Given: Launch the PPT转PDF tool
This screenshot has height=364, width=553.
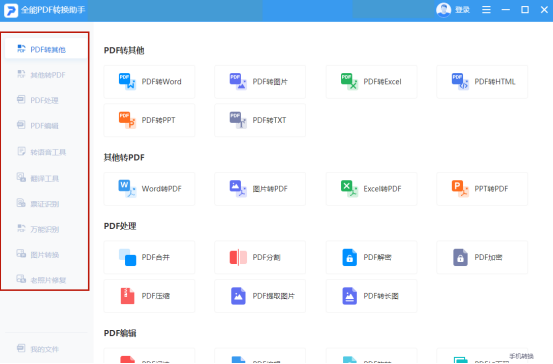Looking at the screenshot, I should click(x=482, y=189).
